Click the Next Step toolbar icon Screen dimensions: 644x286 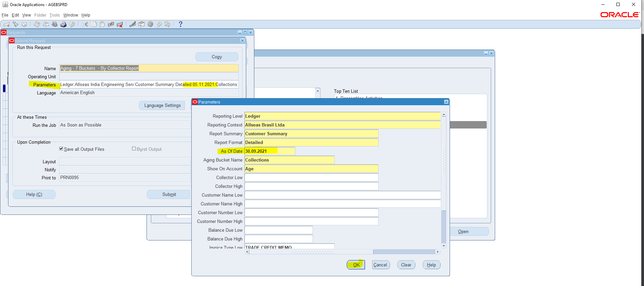(x=46, y=24)
